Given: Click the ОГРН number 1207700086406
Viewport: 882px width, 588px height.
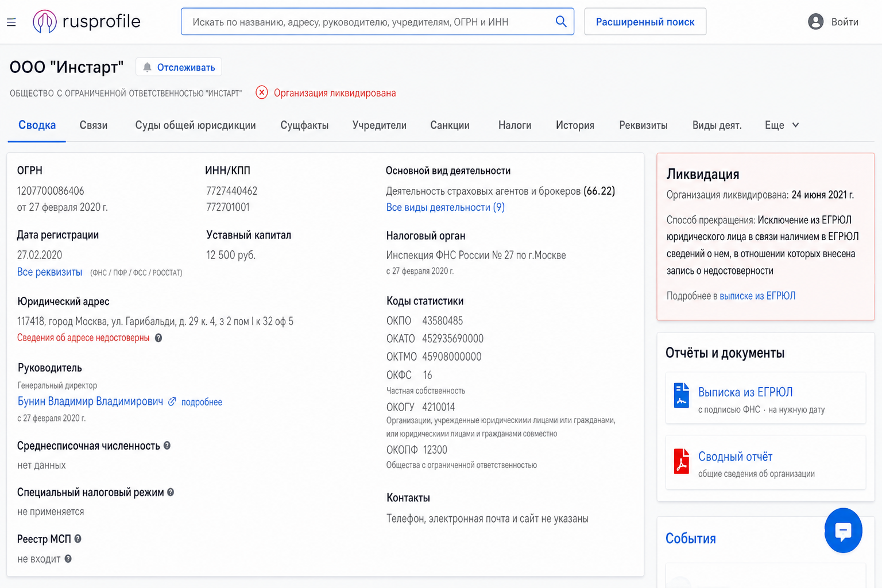Looking at the screenshot, I should click(51, 191).
